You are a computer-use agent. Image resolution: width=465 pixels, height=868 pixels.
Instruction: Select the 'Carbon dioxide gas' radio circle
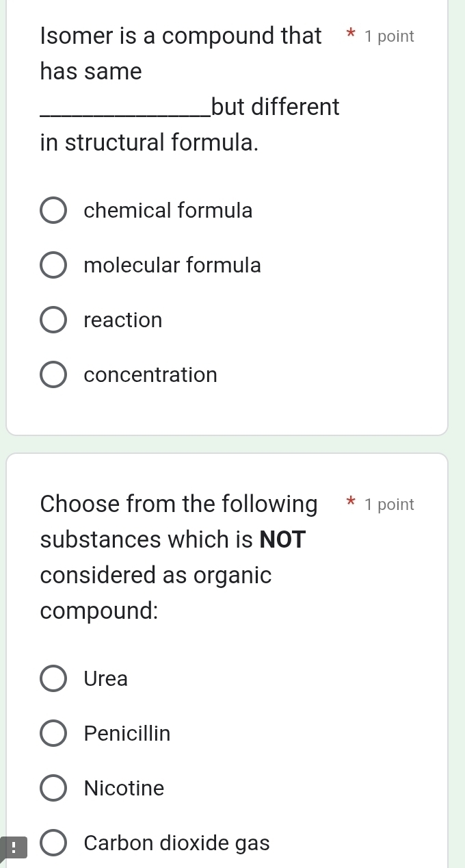(53, 843)
